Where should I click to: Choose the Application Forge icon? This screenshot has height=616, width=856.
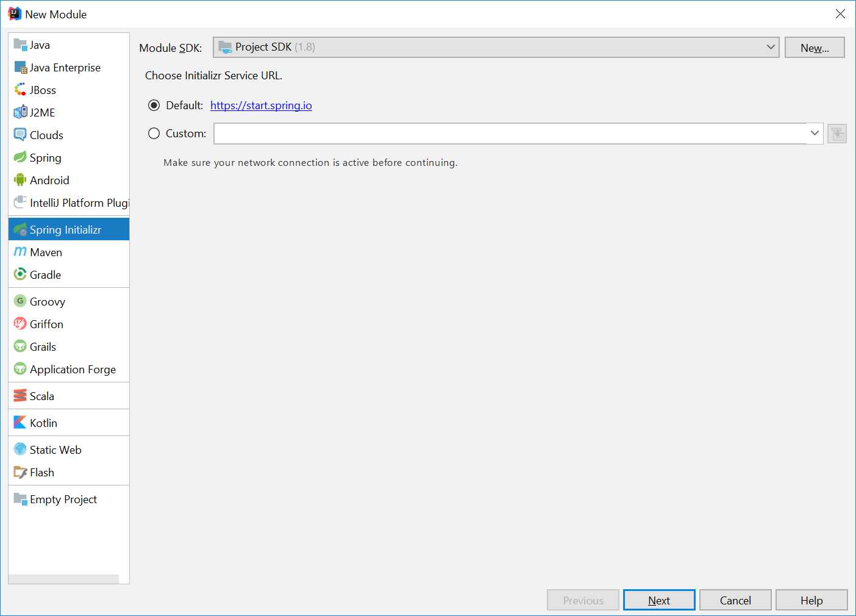[x=20, y=369]
